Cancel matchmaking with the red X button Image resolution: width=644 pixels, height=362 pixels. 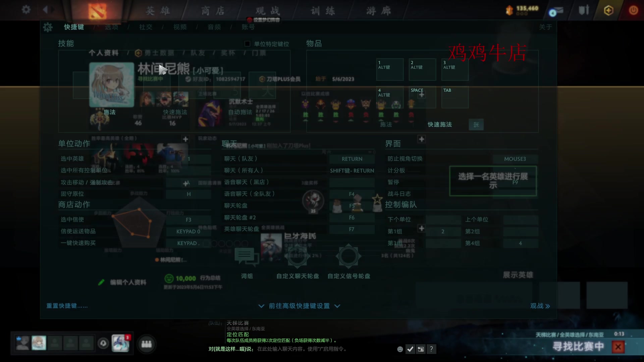pos(618,347)
